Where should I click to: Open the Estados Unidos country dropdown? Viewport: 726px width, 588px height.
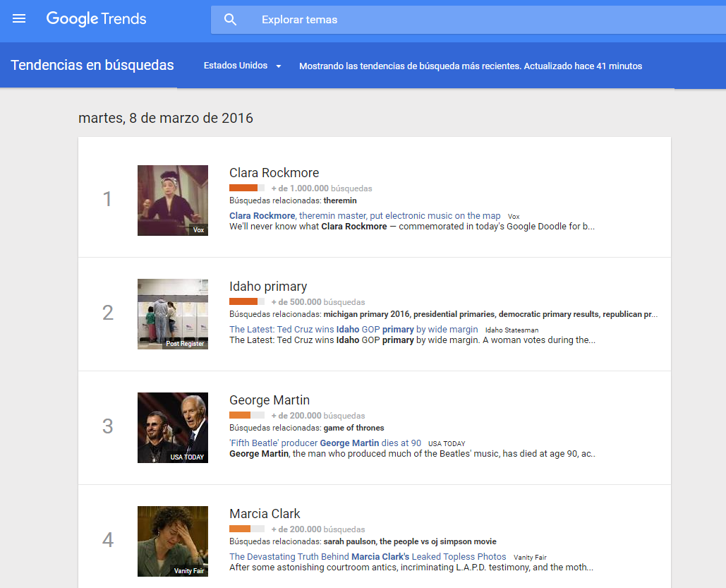(242, 66)
